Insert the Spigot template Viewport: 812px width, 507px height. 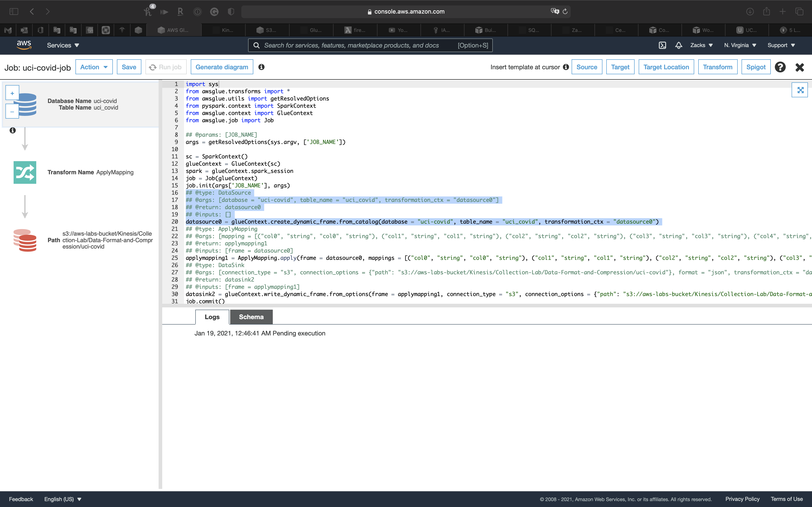click(x=756, y=67)
